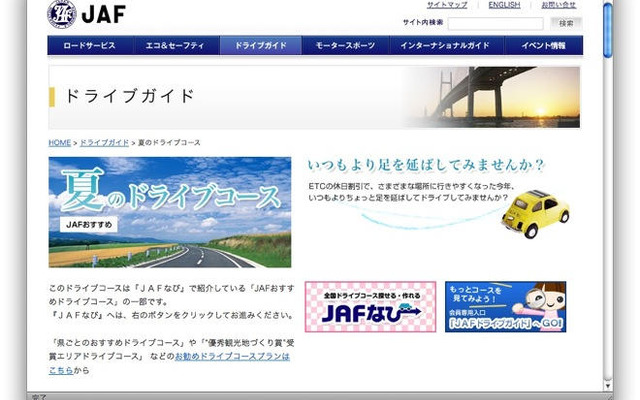The height and width of the screenshot is (400, 640).
Task: Go to HOME breadcrumb link
Action: 60,142
